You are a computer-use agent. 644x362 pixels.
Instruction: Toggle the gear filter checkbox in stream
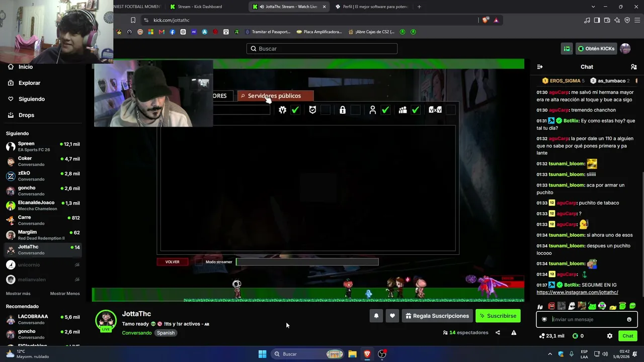tap(295, 110)
